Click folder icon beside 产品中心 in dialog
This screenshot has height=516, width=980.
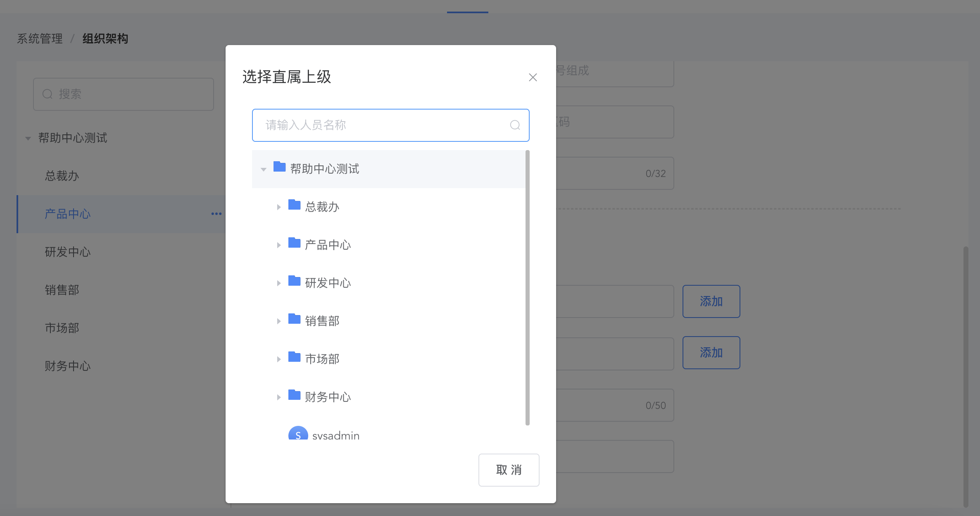tap(295, 242)
